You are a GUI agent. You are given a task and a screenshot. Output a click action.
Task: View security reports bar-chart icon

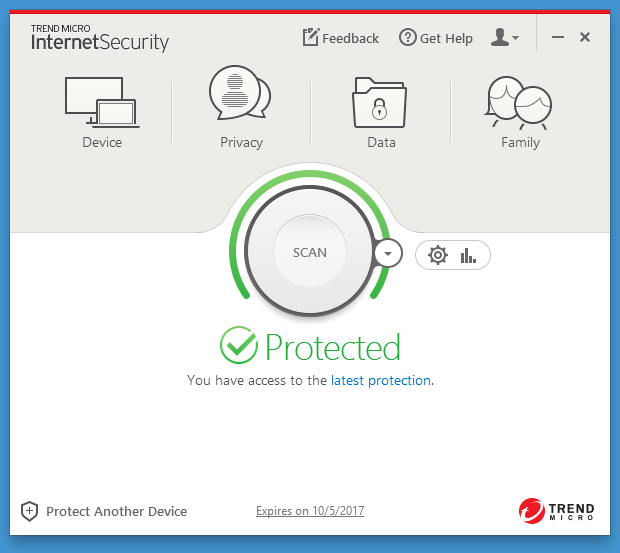[468, 255]
